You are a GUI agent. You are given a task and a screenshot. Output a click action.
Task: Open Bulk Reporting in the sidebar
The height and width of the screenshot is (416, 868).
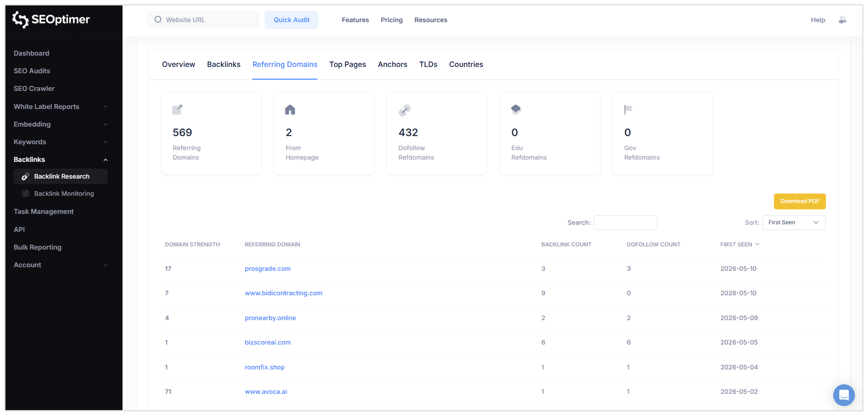pyautogui.click(x=38, y=247)
